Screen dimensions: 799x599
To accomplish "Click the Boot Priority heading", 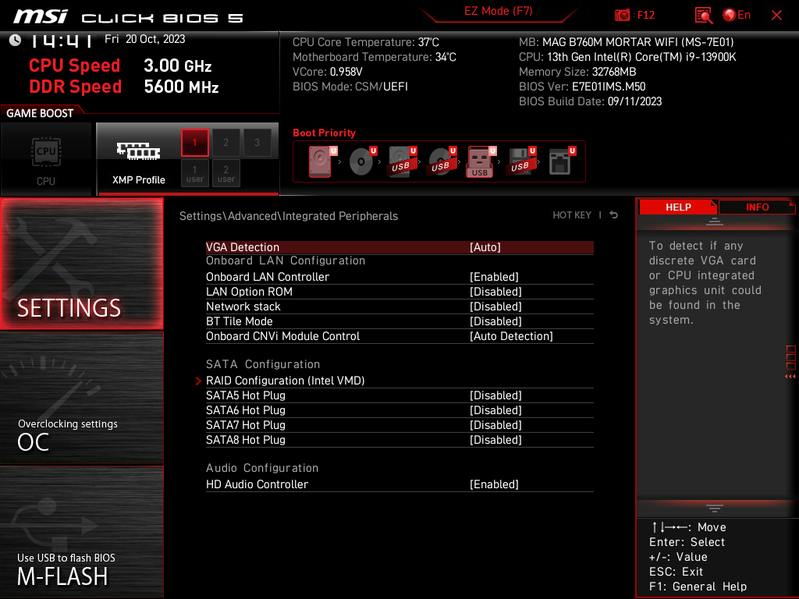I will coord(324,133).
